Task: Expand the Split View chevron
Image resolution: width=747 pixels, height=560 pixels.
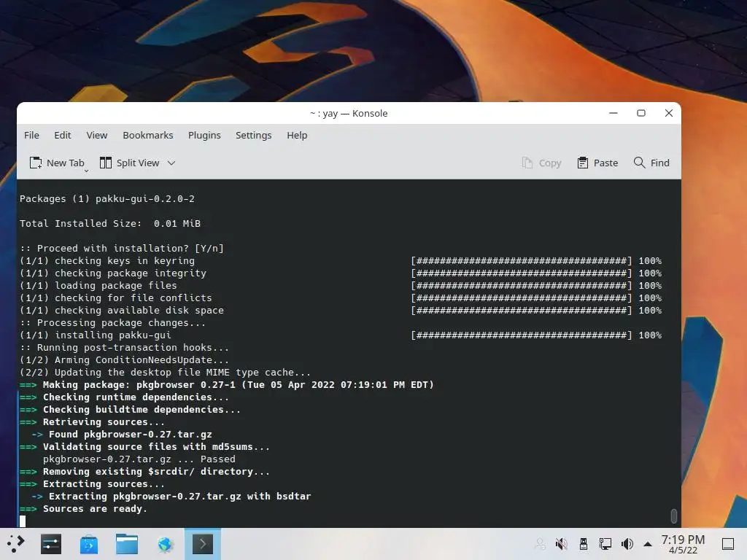Action: [171, 163]
